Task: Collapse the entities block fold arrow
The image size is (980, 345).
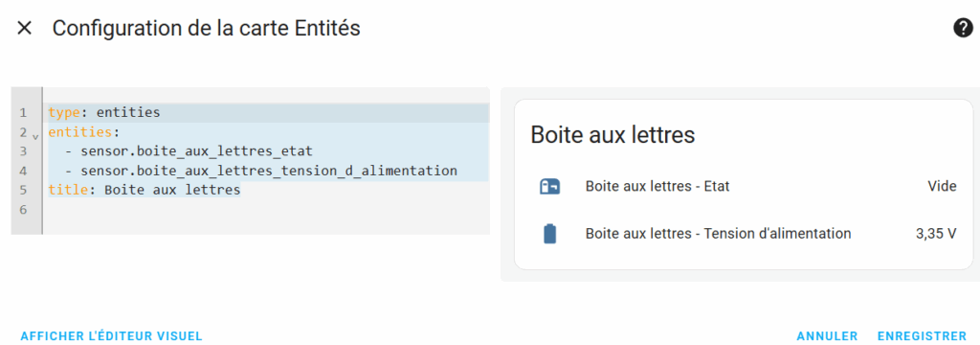Action: [x=35, y=134]
